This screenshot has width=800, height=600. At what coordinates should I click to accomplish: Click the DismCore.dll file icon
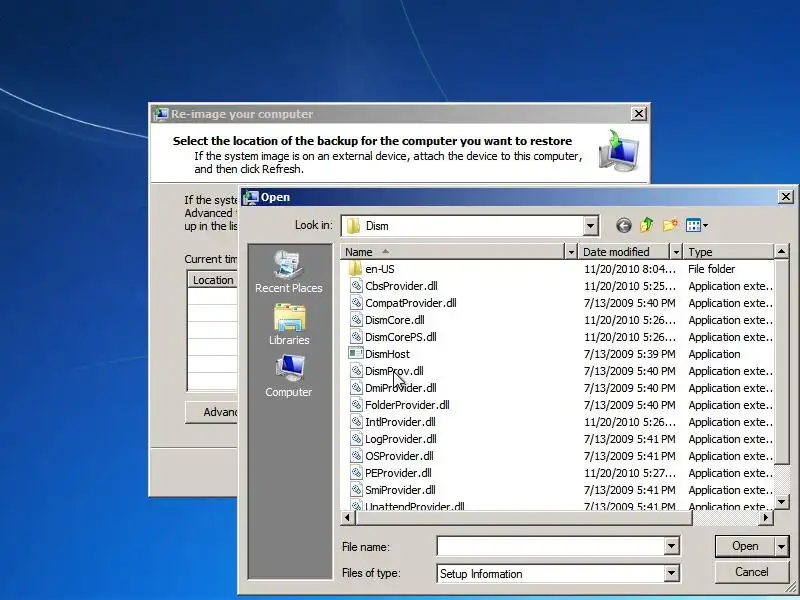pos(356,320)
